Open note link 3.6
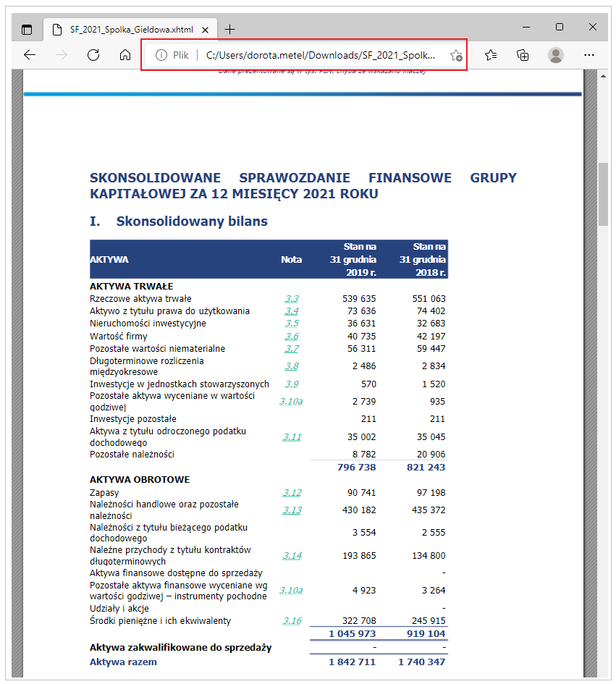Screen dimensions: 616x684 [292, 337]
